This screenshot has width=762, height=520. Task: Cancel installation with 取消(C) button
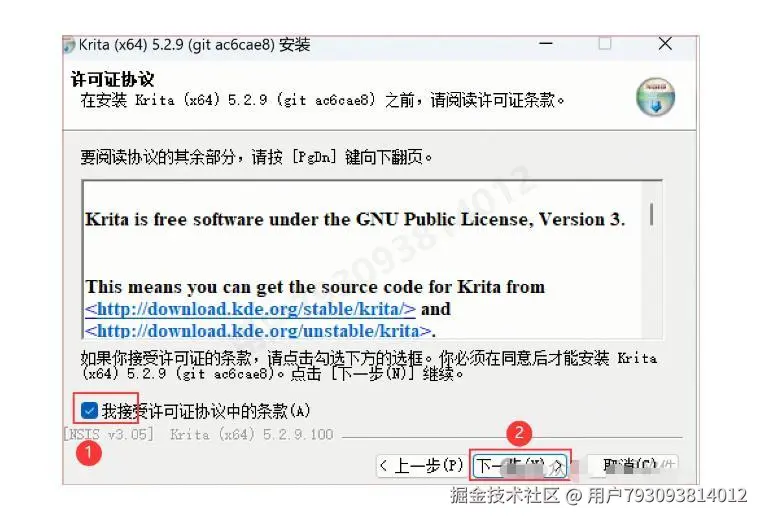(x=632, y=466)
